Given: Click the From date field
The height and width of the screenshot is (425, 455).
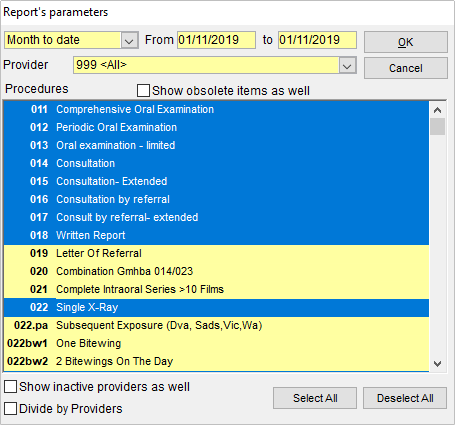Looking at the screenshot, I should pyautogui.click(x=216, y=40).
